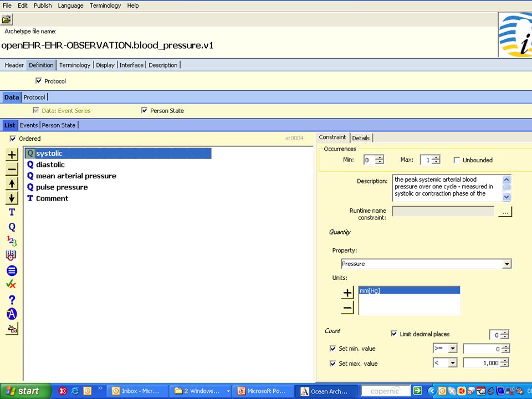
Task: Open the Events tab
Action: 28,125
